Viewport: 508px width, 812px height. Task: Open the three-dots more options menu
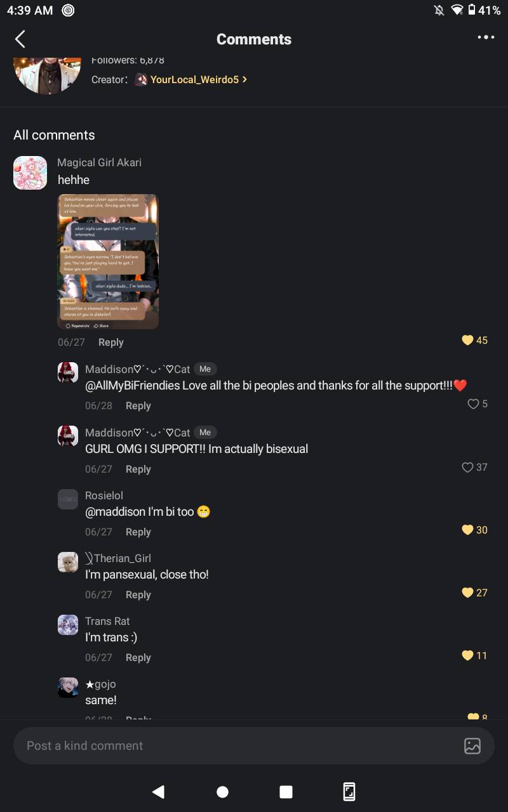click(486, 37)
